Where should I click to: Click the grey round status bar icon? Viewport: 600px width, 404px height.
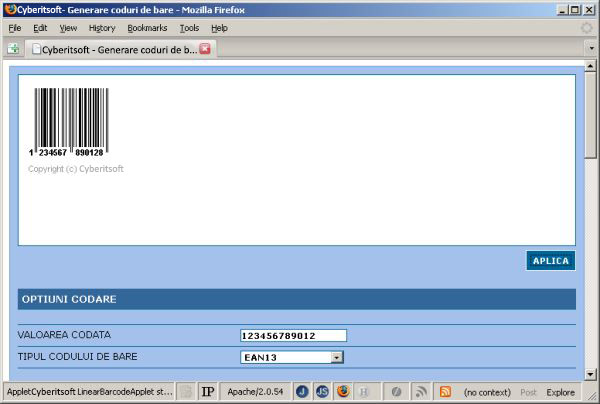click(396, 392)
